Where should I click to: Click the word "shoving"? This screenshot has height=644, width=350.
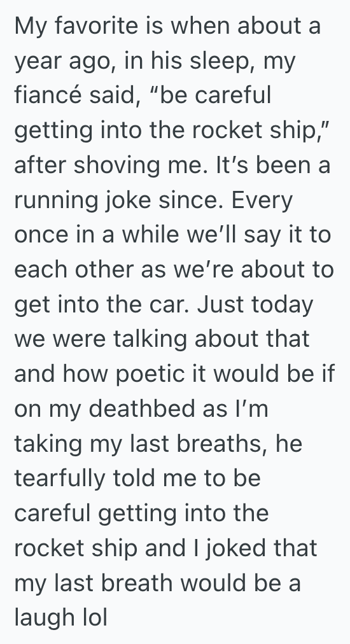[116, 165]
